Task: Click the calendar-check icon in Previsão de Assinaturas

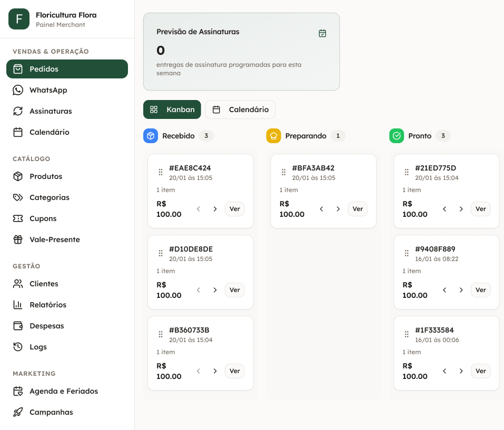Action: pyautogui.click(x=322, y=33)
